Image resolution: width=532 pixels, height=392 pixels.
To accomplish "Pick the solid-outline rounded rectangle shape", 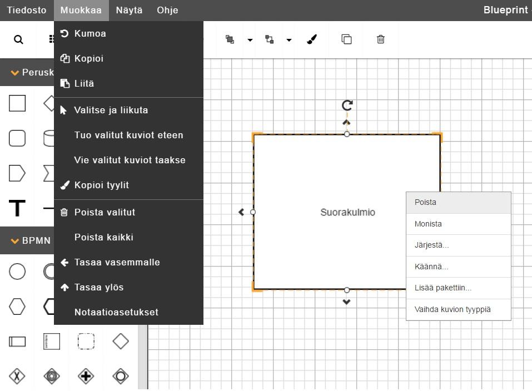I will [17, 138].
